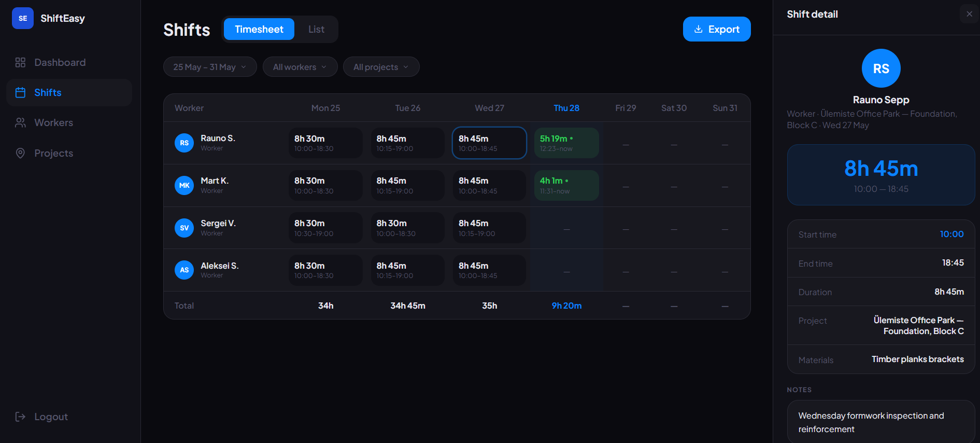The width and height of the screenshot is (980, 443).
Task: Select Rauno S. Wednesday 8h 45m shift
Action: tap(489, 143)
